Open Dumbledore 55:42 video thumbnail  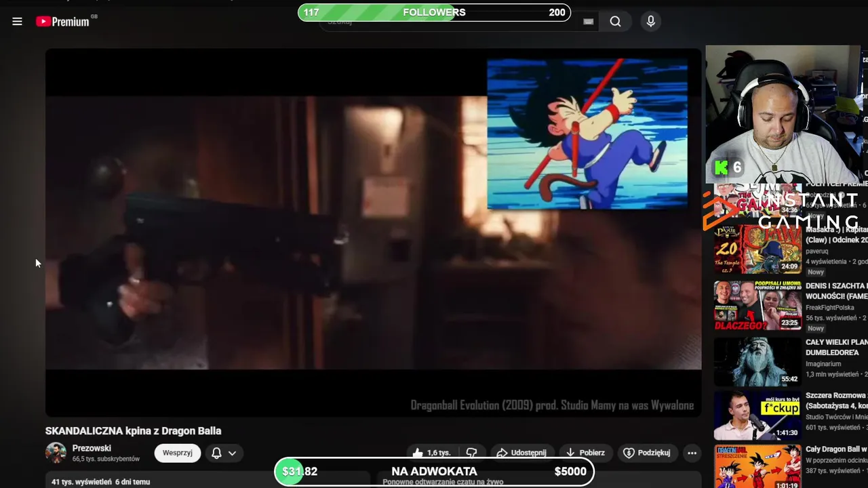[x=757, y=362]
